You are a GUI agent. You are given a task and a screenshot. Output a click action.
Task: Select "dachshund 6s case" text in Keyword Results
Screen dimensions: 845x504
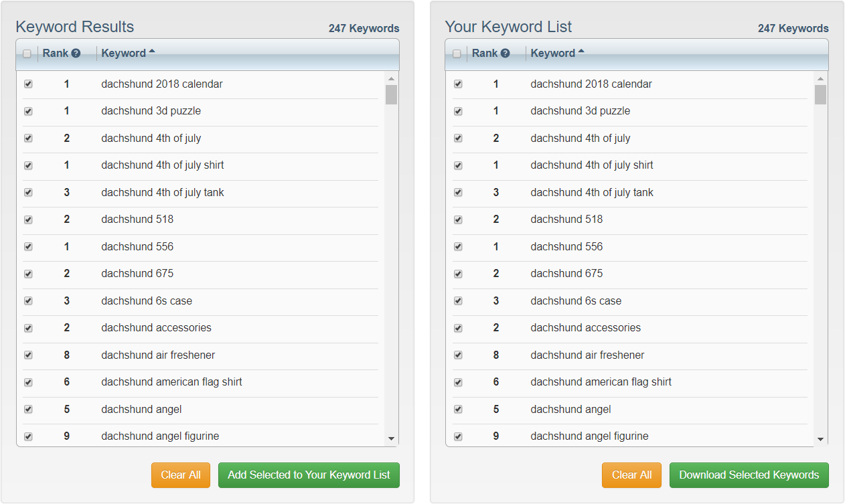point(147,301)
